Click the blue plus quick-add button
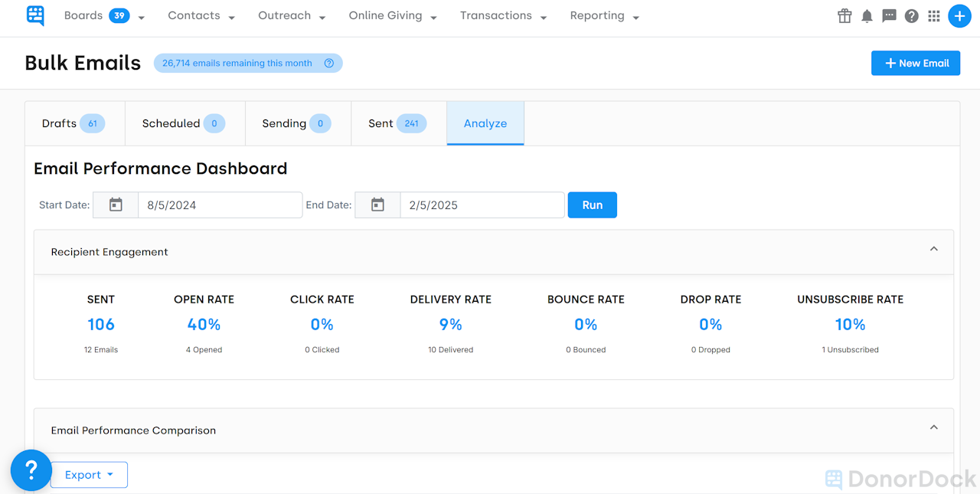The height and width of the screenshot is (494, 980). (x=960, y=15)
